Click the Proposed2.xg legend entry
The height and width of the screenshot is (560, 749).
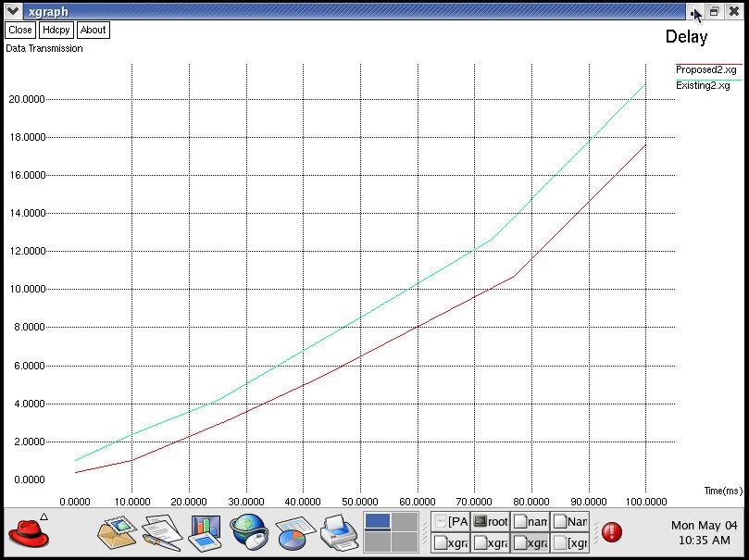(706, 69)
